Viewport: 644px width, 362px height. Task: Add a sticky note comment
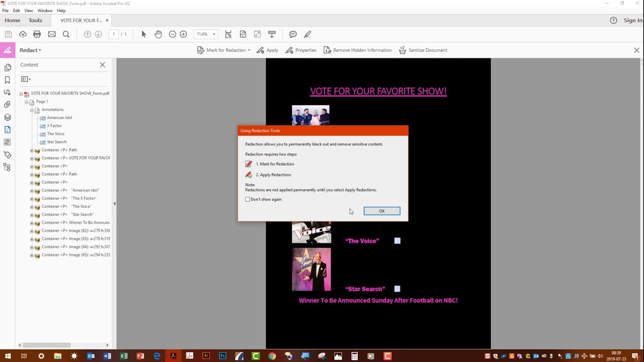tap(293, 34)
